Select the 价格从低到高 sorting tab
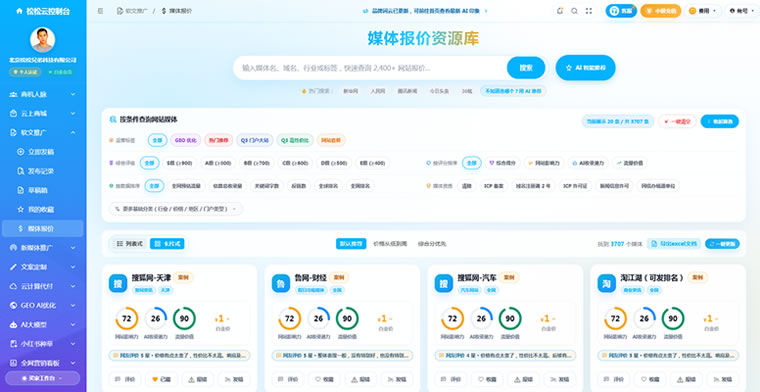 point(390,244)
